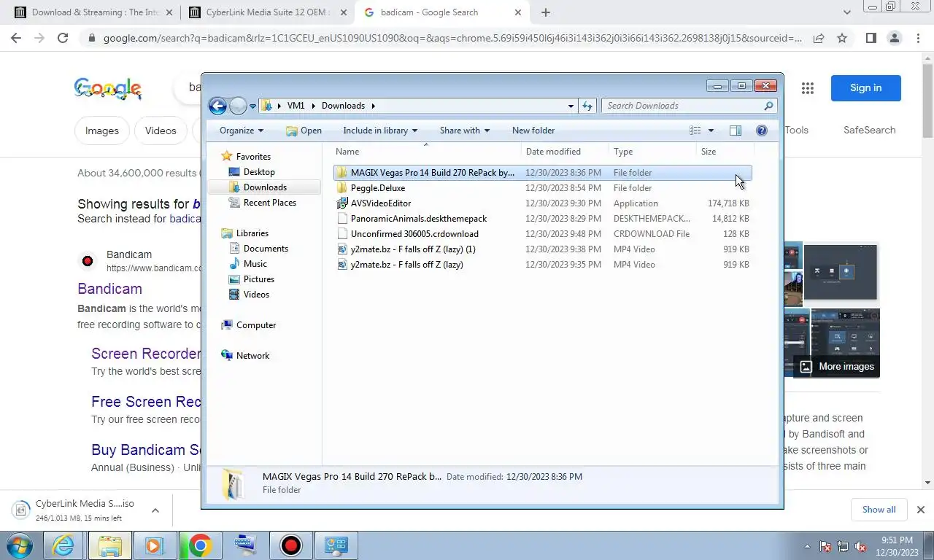Click More images button
934x560 pixels.
point(836,366)
